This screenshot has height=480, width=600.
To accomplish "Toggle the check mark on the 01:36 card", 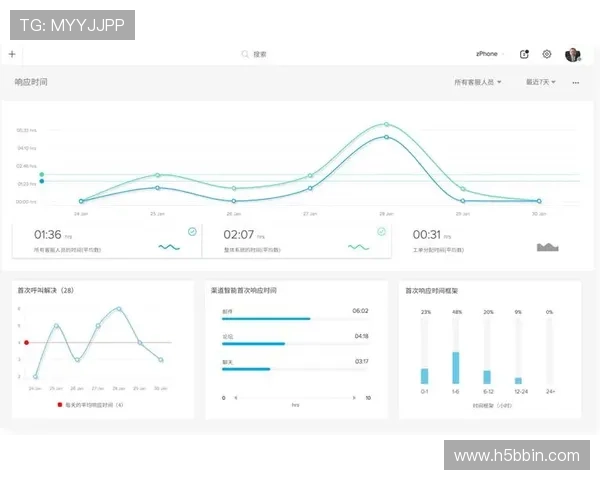I will coord(192,231).
